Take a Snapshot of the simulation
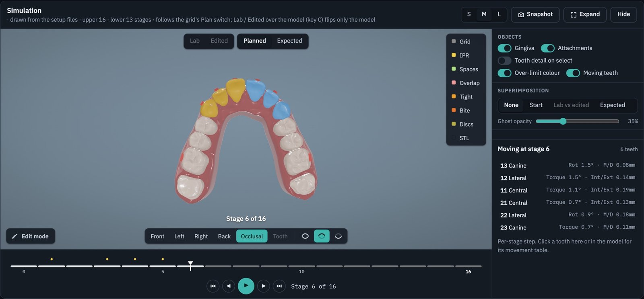This screenshot has width=644, height=299. coord(535,14)
